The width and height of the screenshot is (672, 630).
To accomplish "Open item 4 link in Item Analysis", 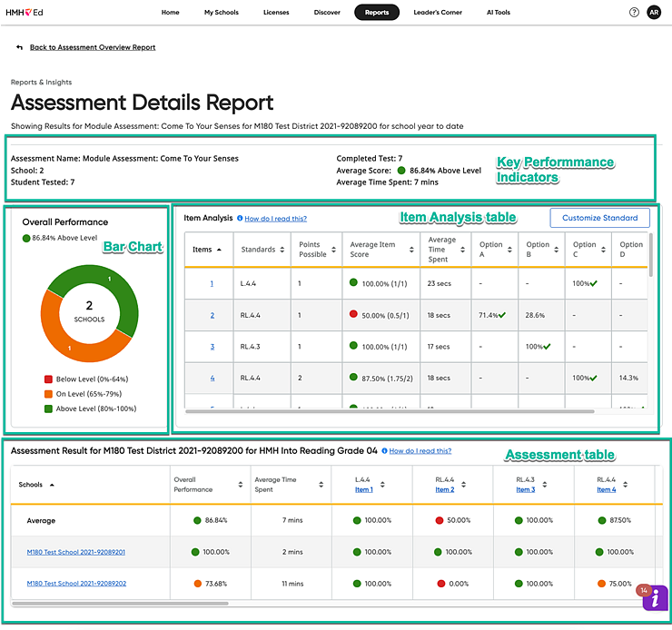I will tap(212, 379).
